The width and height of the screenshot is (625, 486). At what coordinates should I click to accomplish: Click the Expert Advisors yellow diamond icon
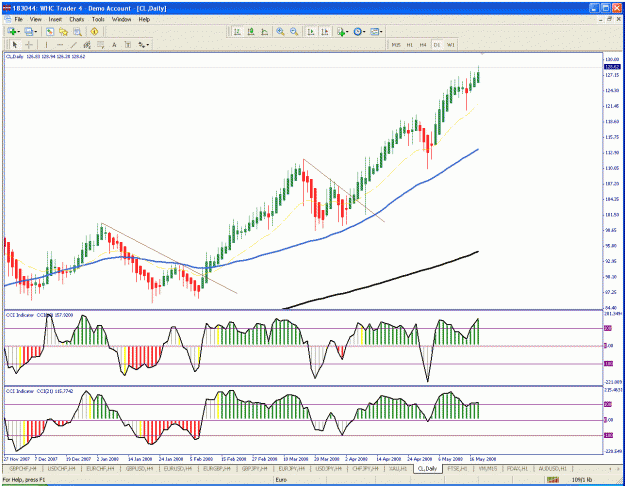(x=94, y=31)
